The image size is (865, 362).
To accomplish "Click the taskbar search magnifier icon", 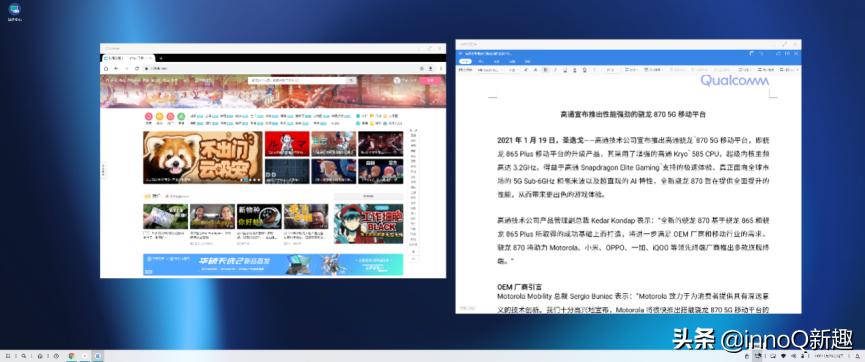I will (x=24, y=356).
